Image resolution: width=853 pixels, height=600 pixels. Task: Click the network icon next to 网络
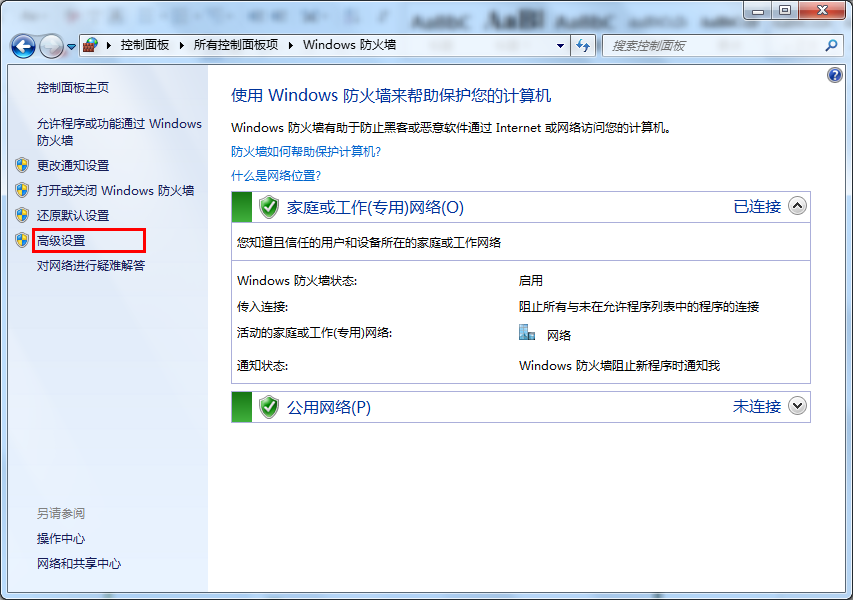pyautogui.click(x=528, y=334)
